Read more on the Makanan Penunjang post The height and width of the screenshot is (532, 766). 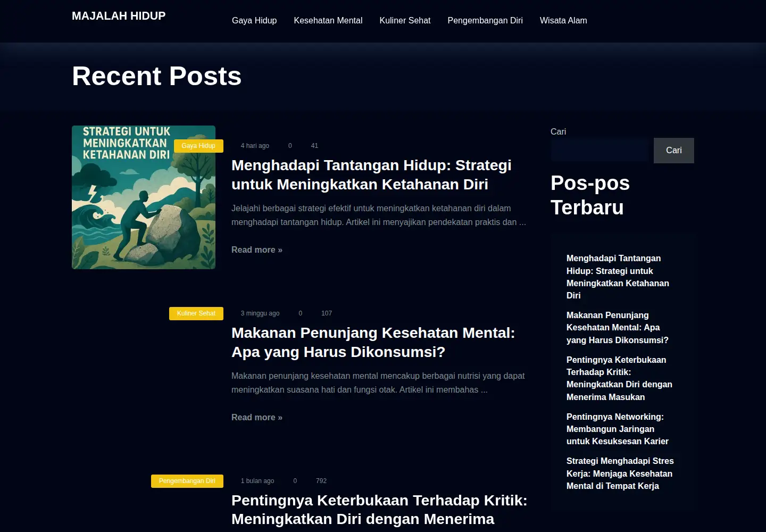click(x=257, y=417)
